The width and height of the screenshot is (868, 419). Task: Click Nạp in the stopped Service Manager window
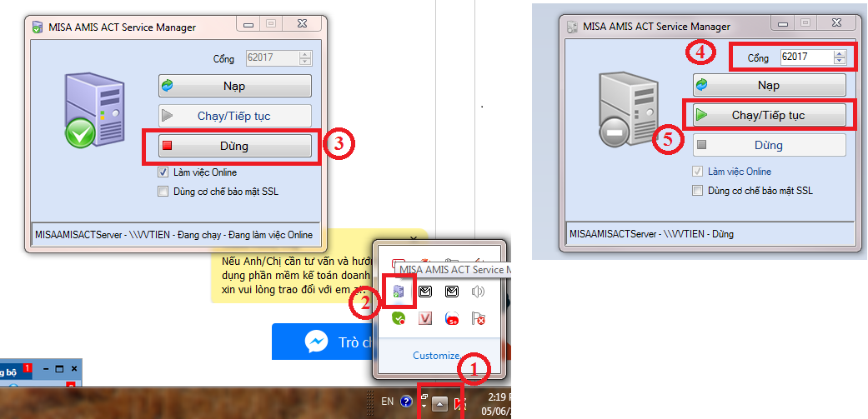770,85
